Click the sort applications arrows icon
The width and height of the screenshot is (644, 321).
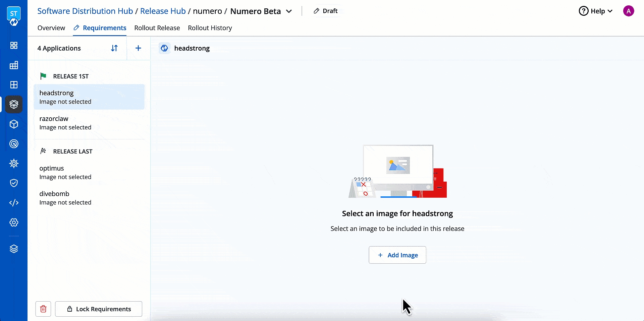[114, 48]
